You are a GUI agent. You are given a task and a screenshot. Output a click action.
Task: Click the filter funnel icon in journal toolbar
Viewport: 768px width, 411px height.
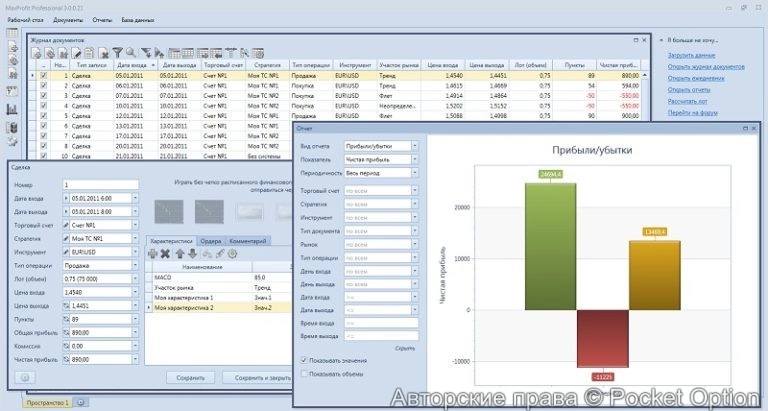(x=117, y=51)
